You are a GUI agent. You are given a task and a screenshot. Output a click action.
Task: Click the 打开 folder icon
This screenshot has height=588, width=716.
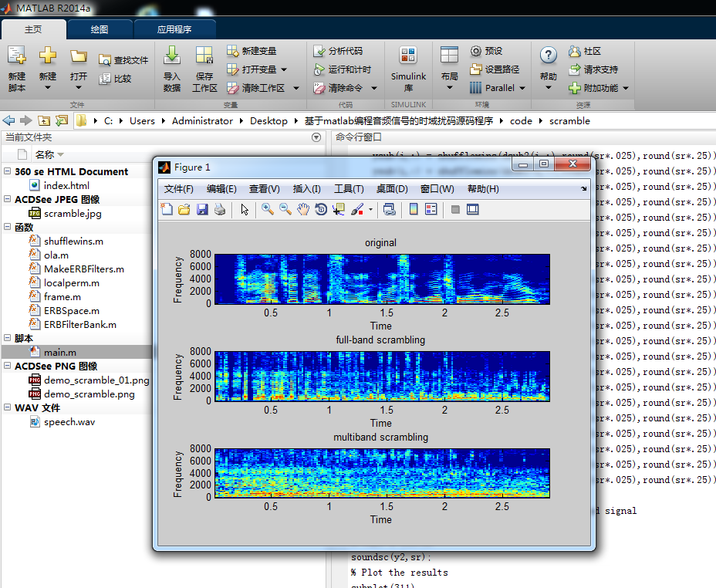[79, 56]
